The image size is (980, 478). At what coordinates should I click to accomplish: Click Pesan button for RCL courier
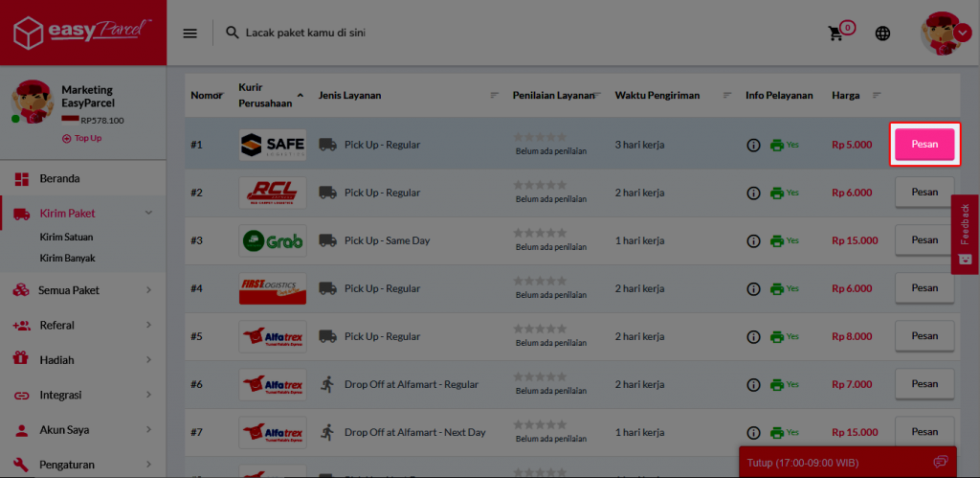[924, 193]
